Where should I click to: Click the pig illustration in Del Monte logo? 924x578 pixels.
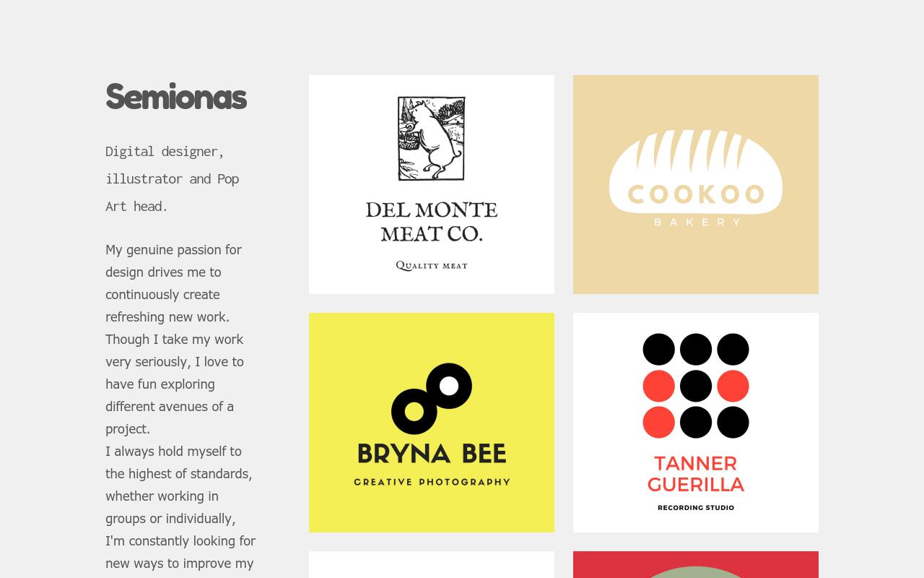tap(432, 138)
